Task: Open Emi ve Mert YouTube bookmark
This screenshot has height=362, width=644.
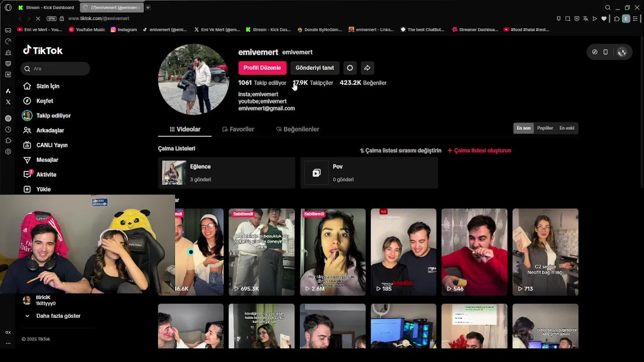Action: click(x=40, y=30)
